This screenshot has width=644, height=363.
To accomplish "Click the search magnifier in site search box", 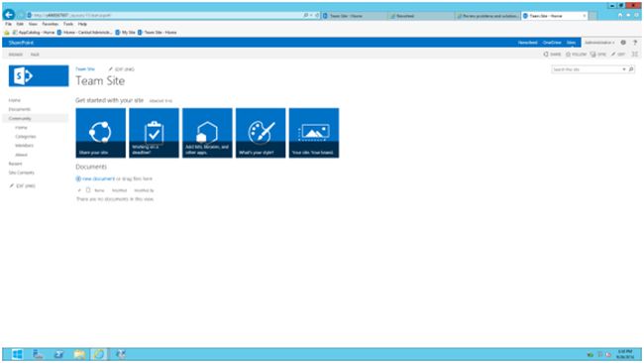I will point(631,69).
